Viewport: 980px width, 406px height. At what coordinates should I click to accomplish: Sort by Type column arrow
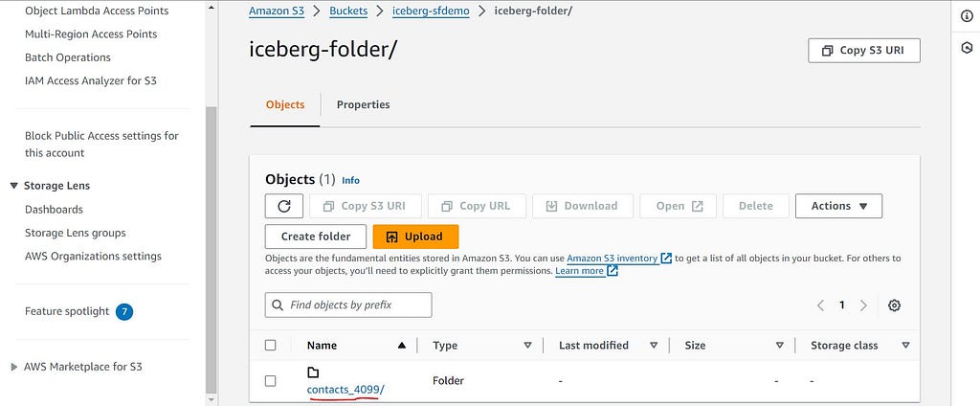coord(527,346)
